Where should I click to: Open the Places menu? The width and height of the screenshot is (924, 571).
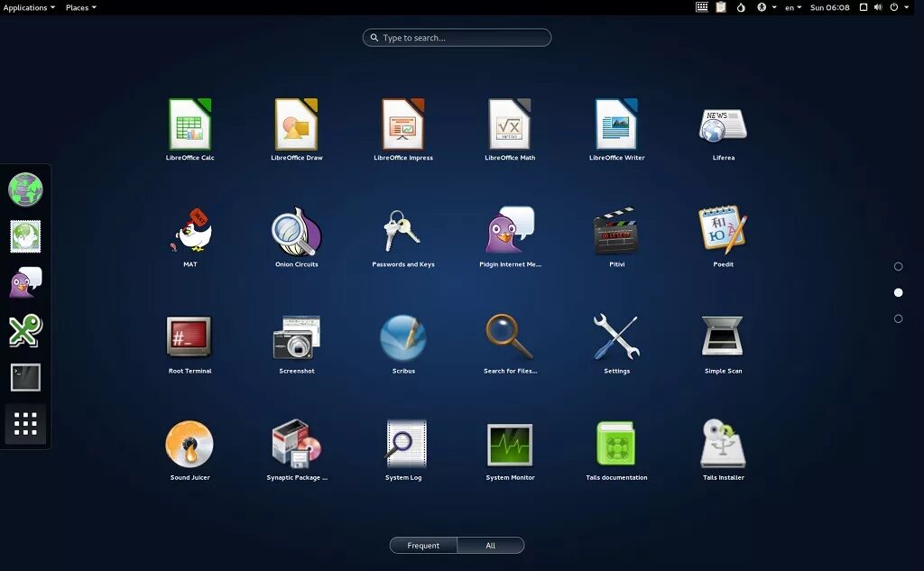point(80,7)
